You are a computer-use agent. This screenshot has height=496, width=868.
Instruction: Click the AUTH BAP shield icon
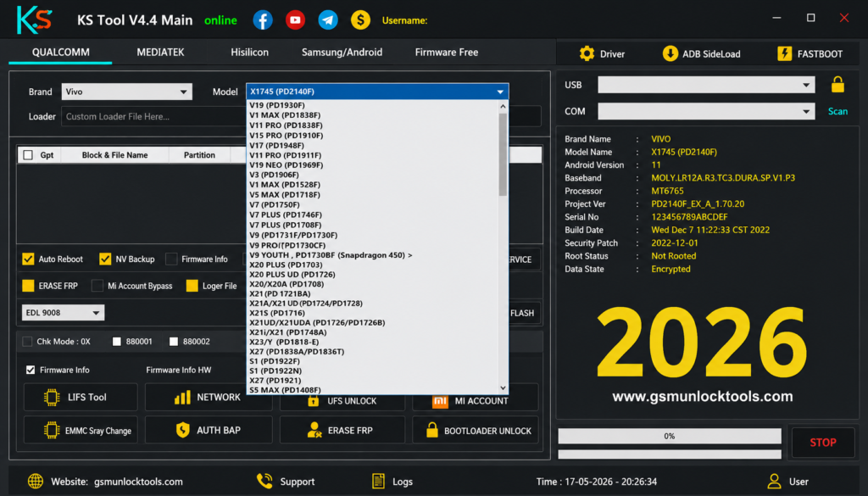[183, 430]
